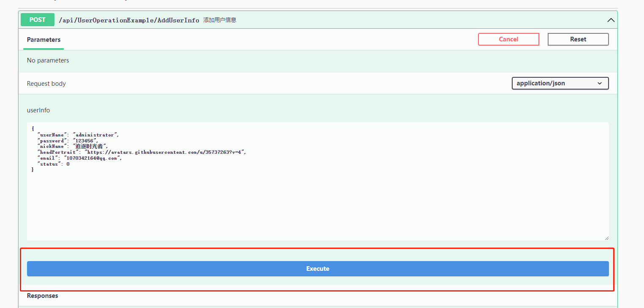Viewport: 644px width, 308px height.
Task: Click the userName value in the JSON editor
Action: point(95,134)
